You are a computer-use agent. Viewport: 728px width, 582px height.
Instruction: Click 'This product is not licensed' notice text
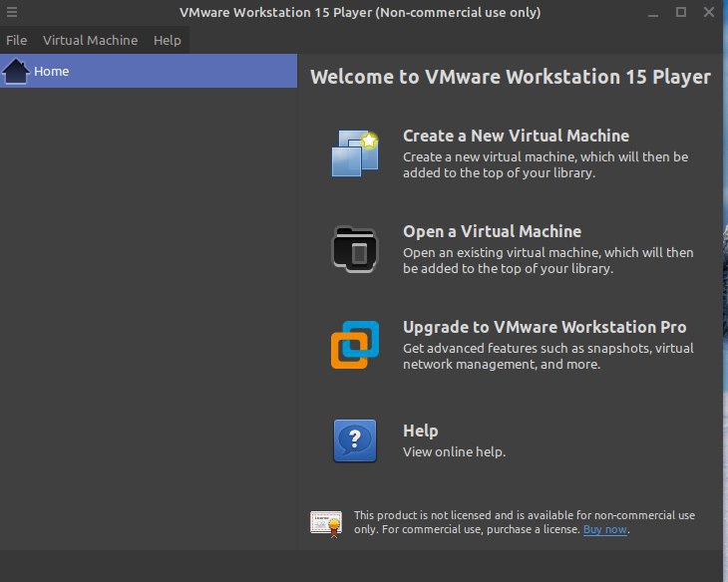[x=525, y=522]
